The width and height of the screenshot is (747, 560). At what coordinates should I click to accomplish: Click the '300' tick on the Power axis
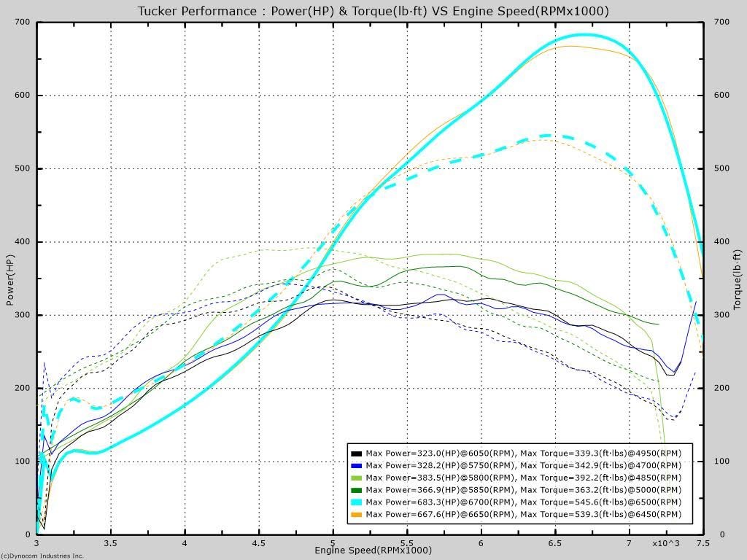(x=23, y=315)
